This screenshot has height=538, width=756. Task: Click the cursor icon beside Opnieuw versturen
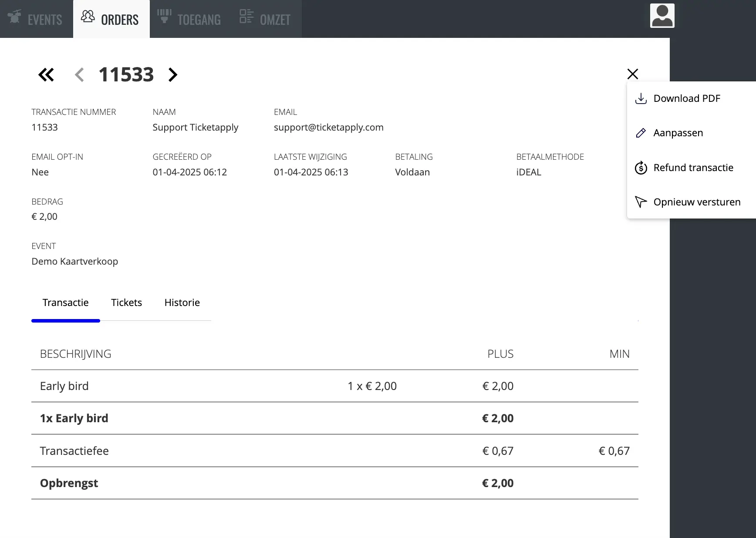tap(641, 202)
